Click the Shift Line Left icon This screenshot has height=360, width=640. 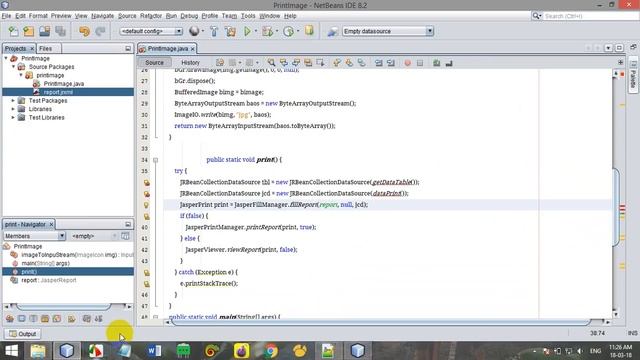pyautogui.click(x=379, y=63)
